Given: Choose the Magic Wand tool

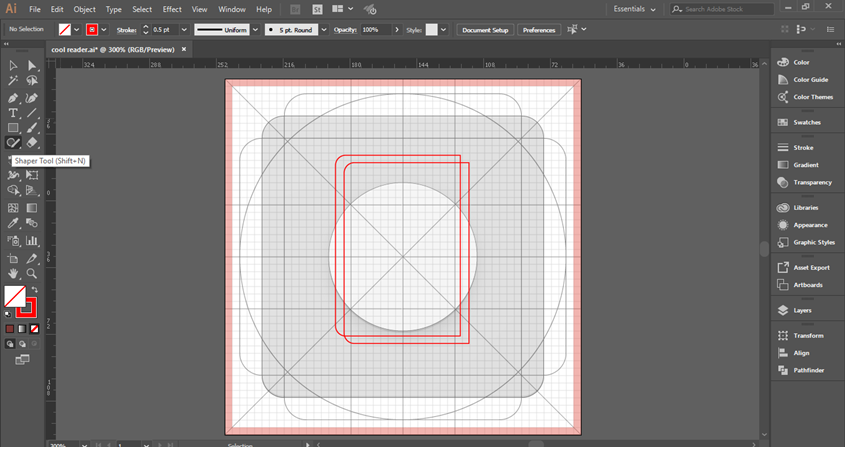Looking at the screenshot, I should pyautogui.click(x=13, y=81).
